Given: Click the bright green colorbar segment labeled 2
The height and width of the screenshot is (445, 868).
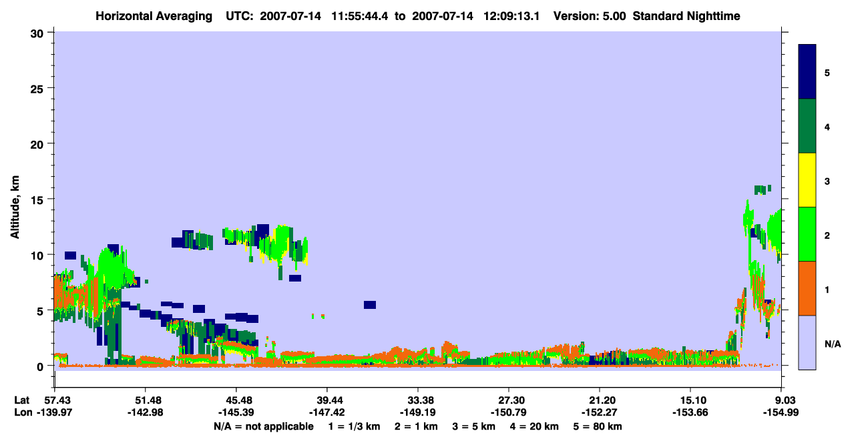Looking at the screenshot, I should tap(807, 234).
